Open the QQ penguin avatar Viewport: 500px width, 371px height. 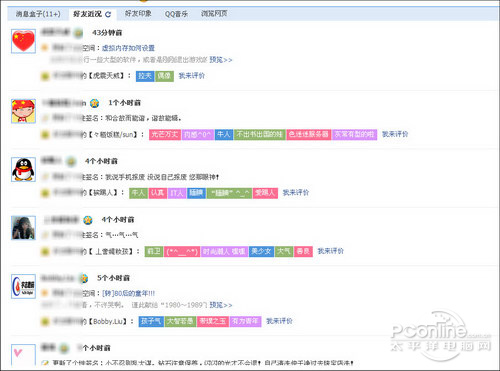click(23, 169)
